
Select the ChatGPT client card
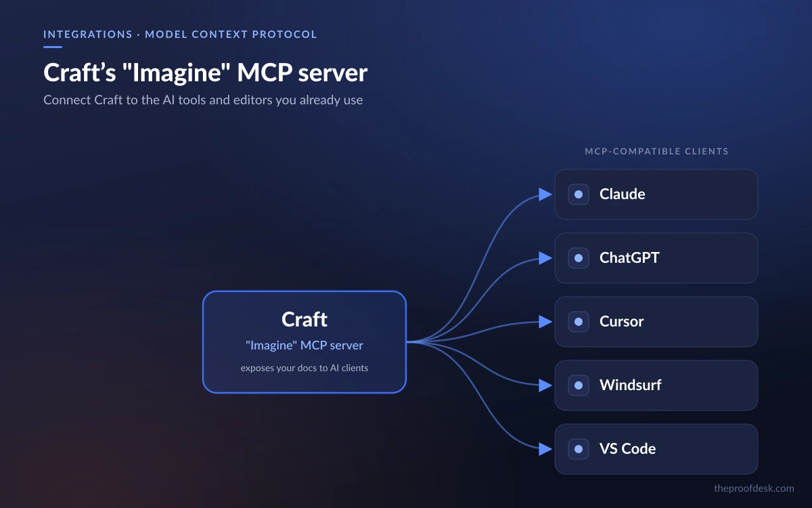[x=656, y=258]
